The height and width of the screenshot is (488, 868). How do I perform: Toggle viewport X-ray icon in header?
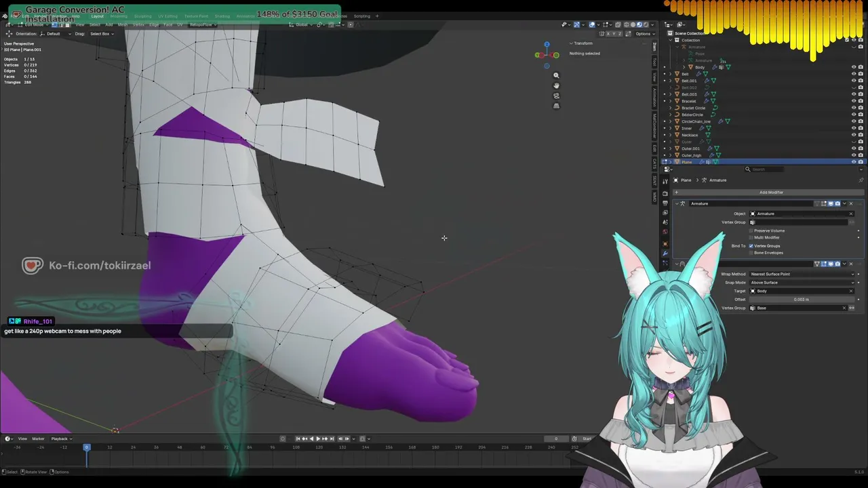(618, 24)
